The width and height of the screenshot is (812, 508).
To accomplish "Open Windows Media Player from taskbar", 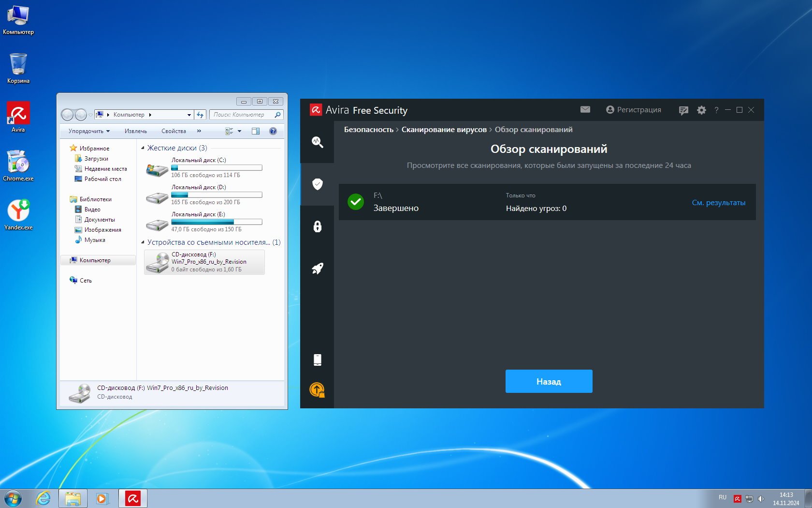I will point(102,498).
